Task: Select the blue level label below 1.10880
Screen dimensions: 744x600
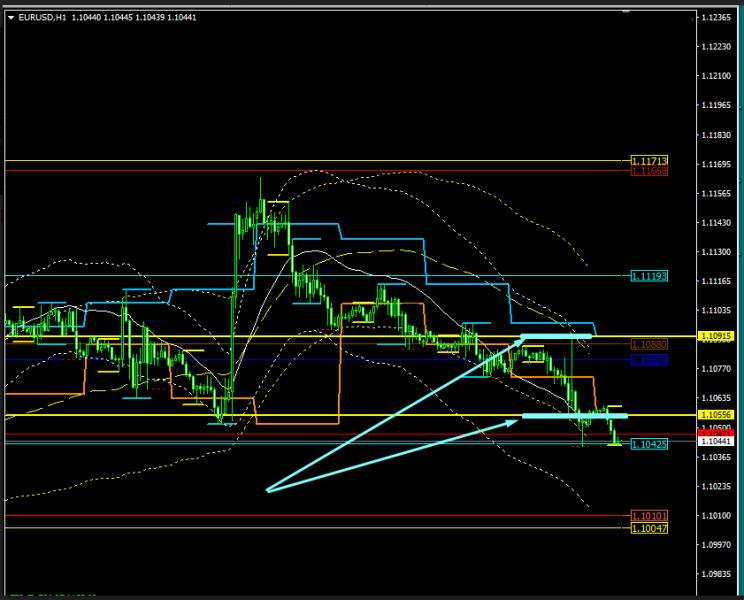Action: 649,359
